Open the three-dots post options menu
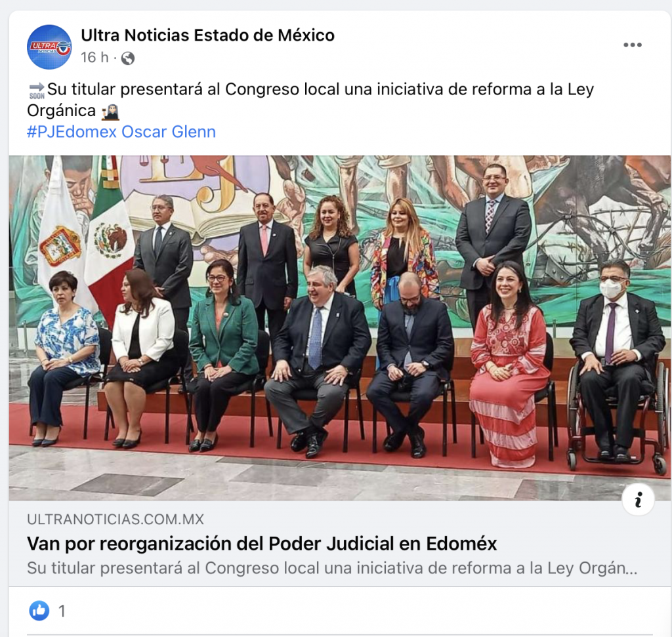 coord(632,45)
